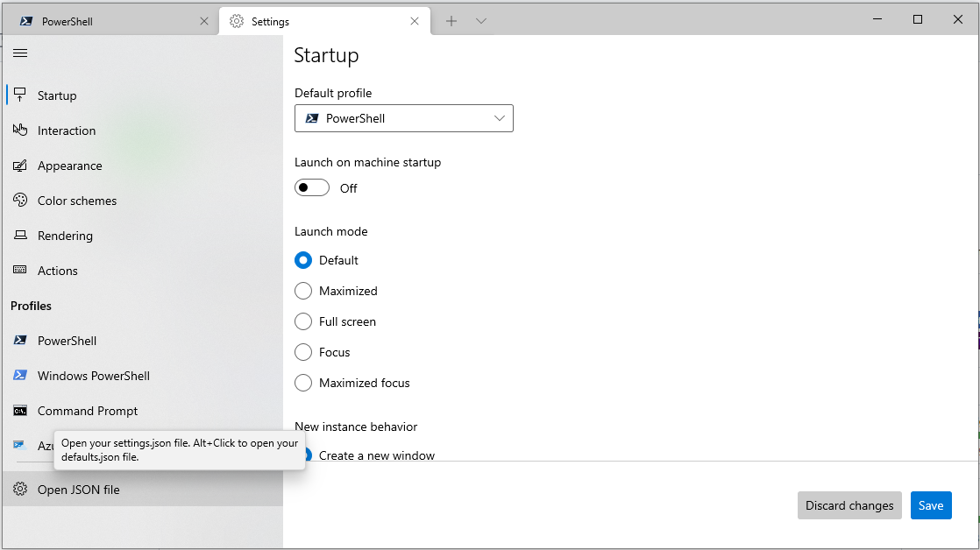
Task: Toggle Launch on machine startup switch
Action: point(312,188)
